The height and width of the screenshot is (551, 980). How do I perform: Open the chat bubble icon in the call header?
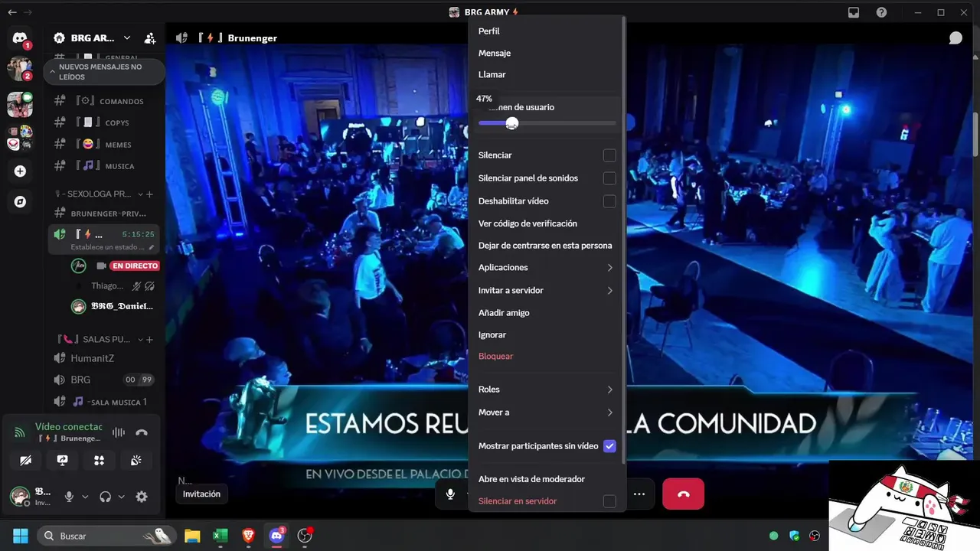[955, 37]
